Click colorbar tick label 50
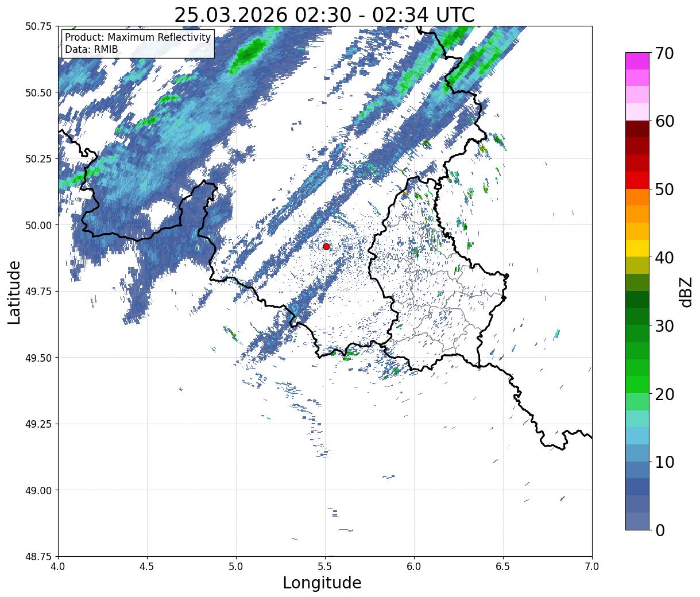Screen dimensions: 700x597 (x=664, y=189)
